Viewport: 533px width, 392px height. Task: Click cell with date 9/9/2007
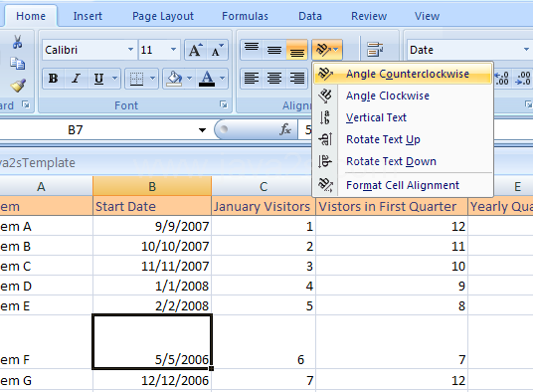152,226
